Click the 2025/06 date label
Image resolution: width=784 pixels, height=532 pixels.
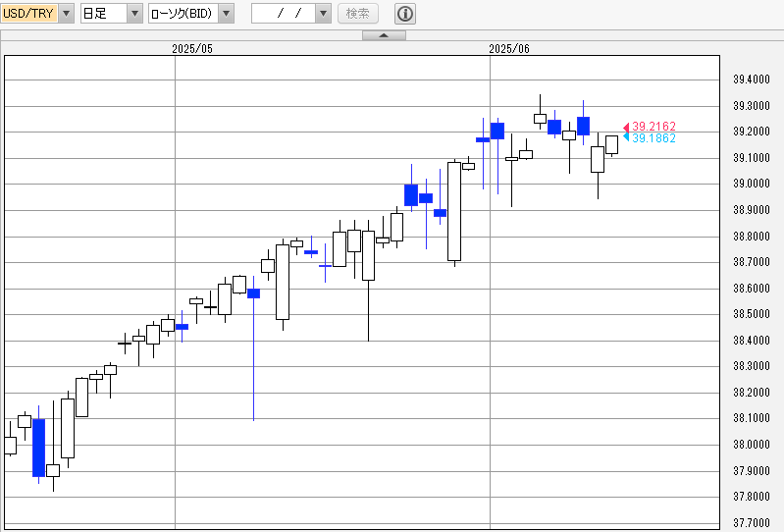509,49
